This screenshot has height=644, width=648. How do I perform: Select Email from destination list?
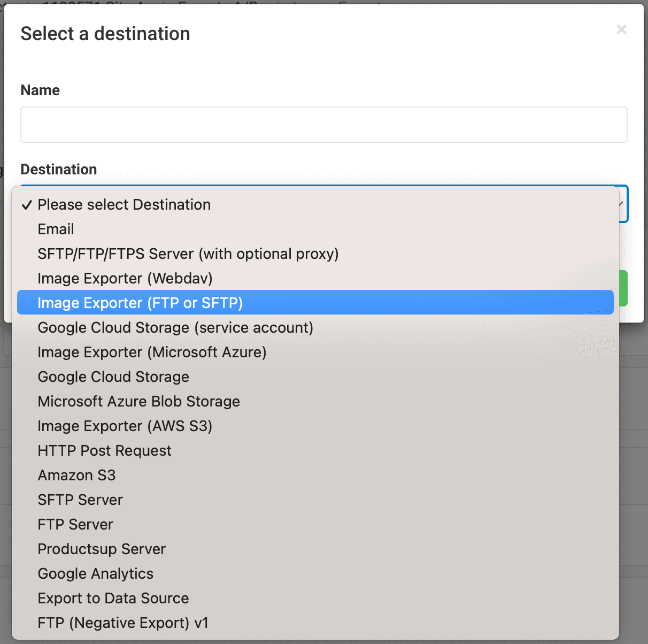[56, 229]
